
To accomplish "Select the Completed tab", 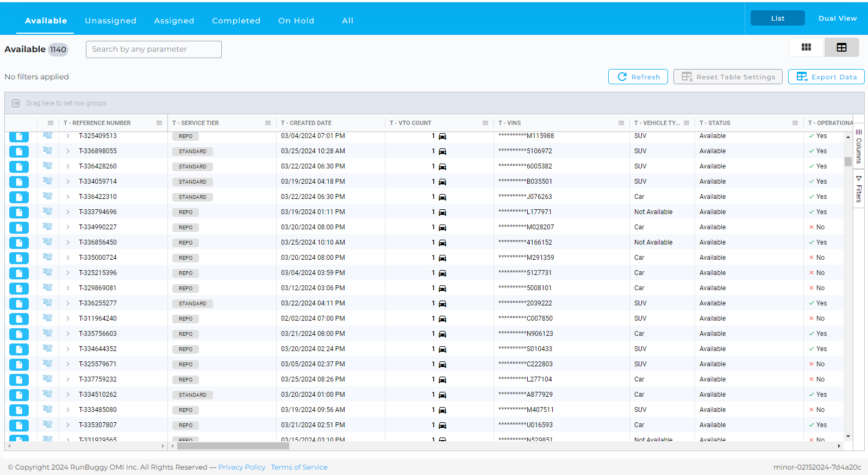I will point(236,21).
